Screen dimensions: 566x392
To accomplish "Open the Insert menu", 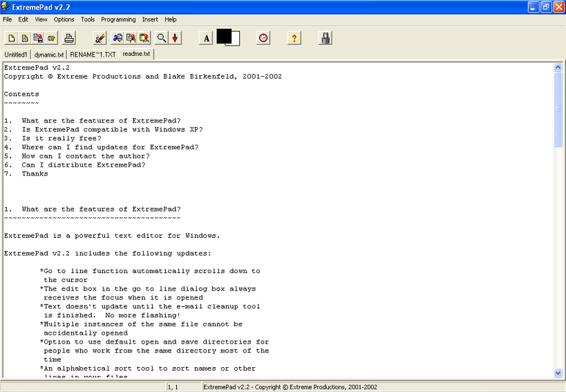I will (150, 19).
